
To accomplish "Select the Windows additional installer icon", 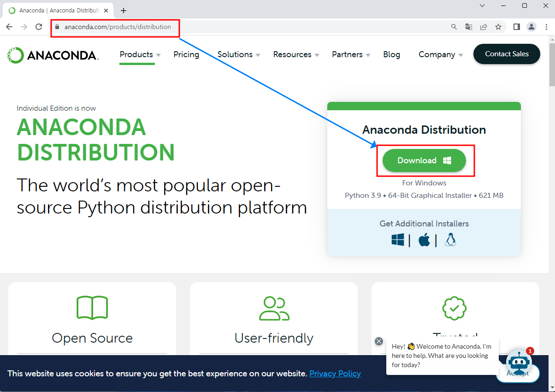I will [x=398, y=240].
